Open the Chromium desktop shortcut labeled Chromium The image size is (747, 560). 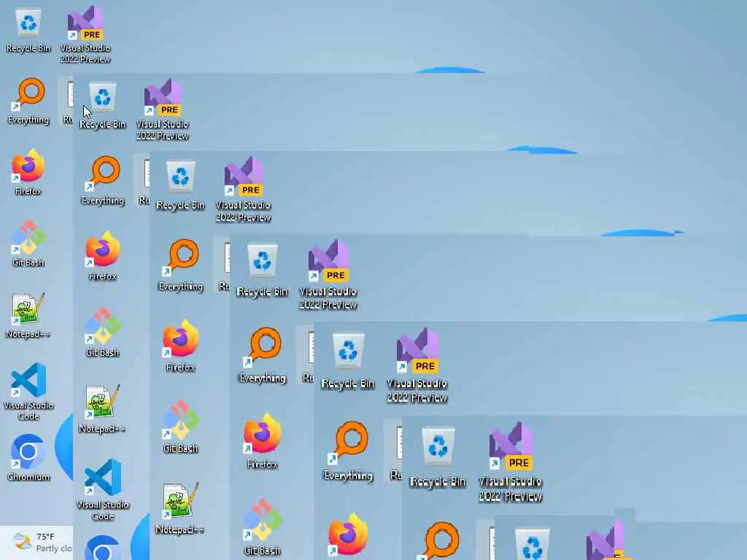coord(28,457)
